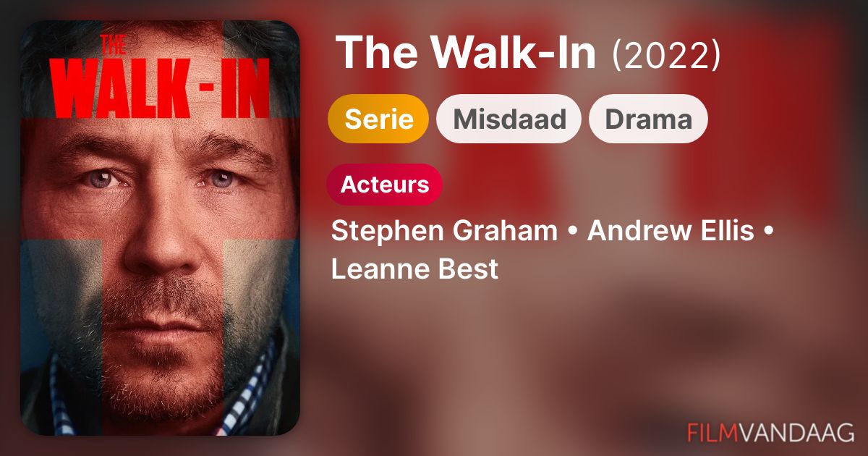Open the Leanne Best actor link
This screenshot has width=868, height=456.
(x=415, y=269)
